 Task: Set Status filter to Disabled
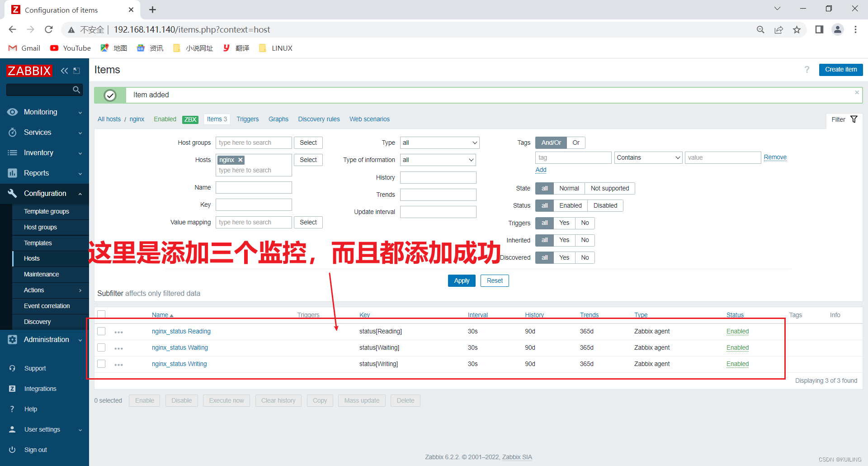(605, 205)
